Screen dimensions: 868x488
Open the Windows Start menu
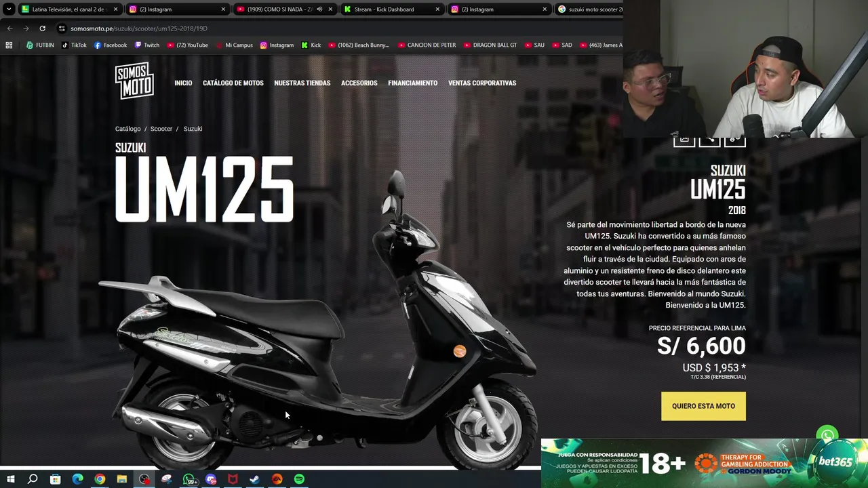(x=10, y=479)
